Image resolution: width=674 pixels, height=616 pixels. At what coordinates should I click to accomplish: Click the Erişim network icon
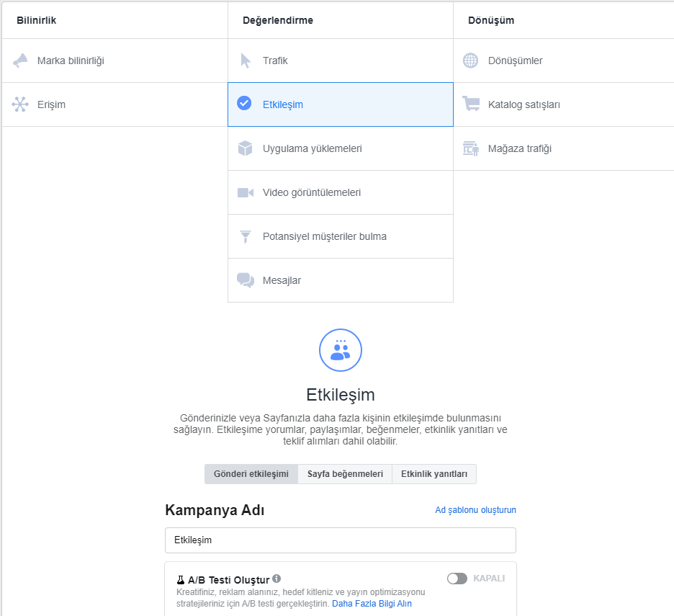pyautogui.click(x=20, y=104)
